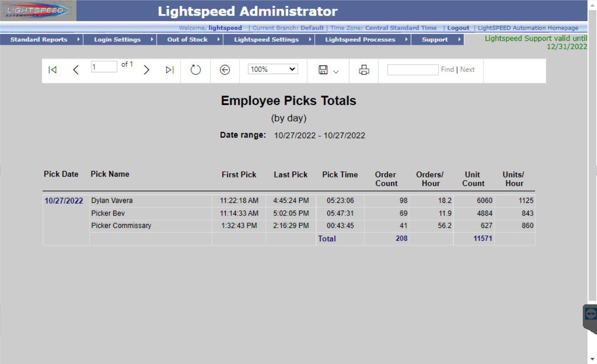This screenshot has height=364, width=597.
Task: Click the Employee Picks Totals title
Action: 289,101
